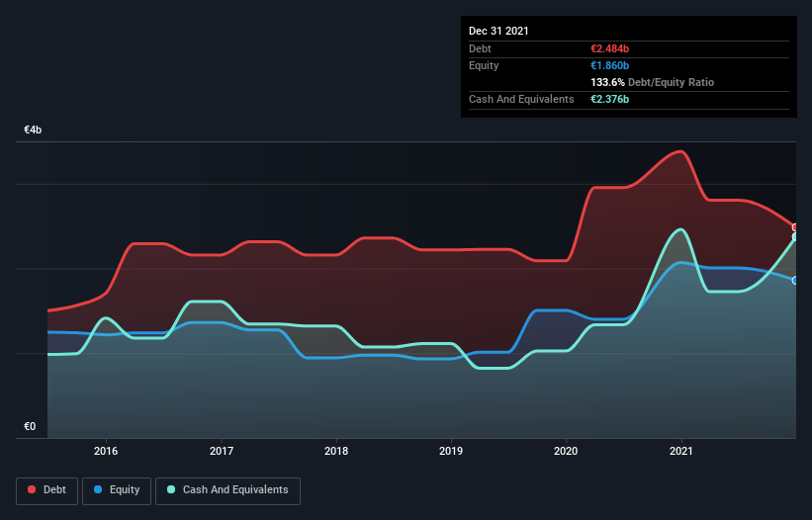812x520 pixels.
Task: Click the €1.860b equity value
Action: point(609,65)
